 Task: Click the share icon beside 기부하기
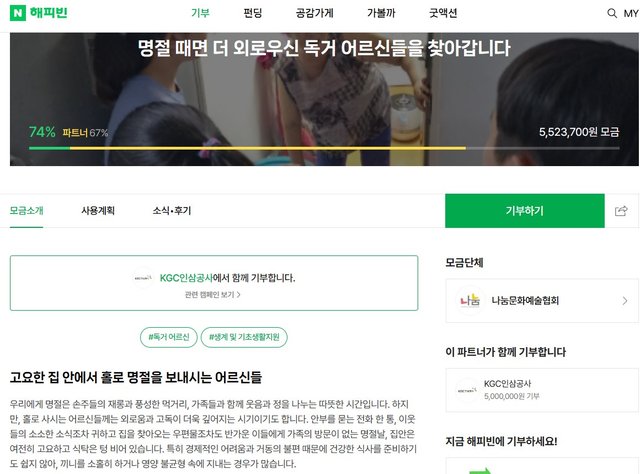[x=621, y=211]
